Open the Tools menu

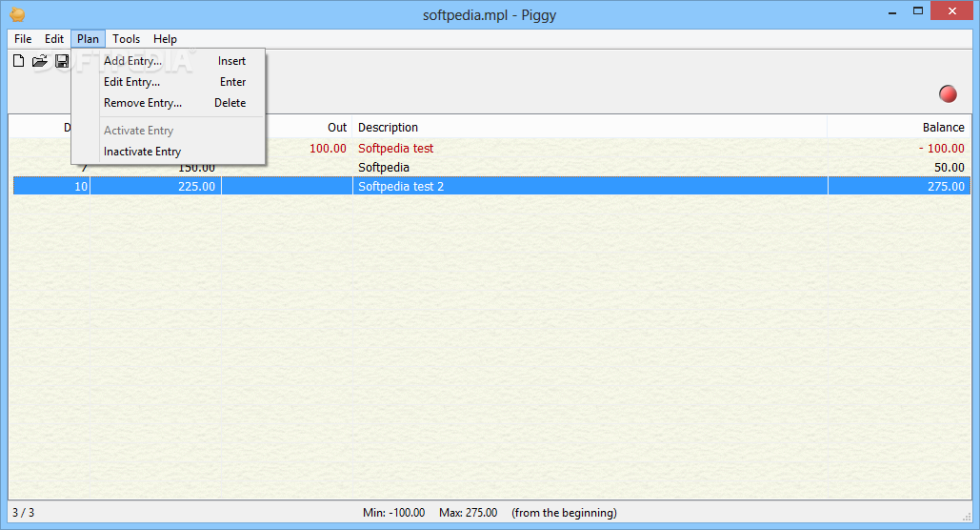tap(127, 39)
